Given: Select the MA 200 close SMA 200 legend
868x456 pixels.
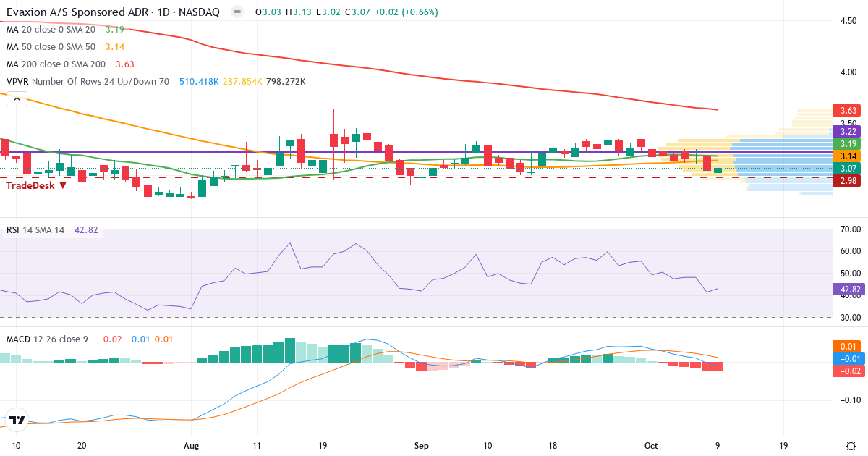Looking at the screenshot, I should coord(56,64).
